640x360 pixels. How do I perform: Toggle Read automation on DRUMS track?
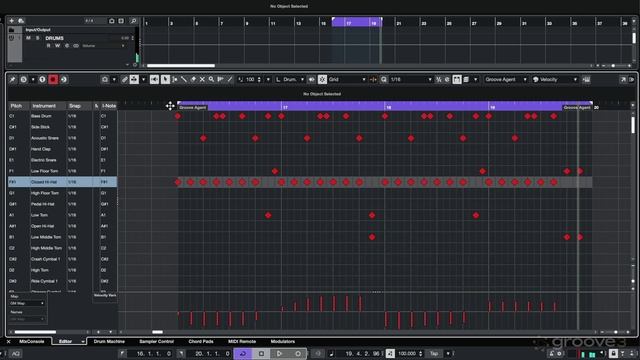coord(49,46)
